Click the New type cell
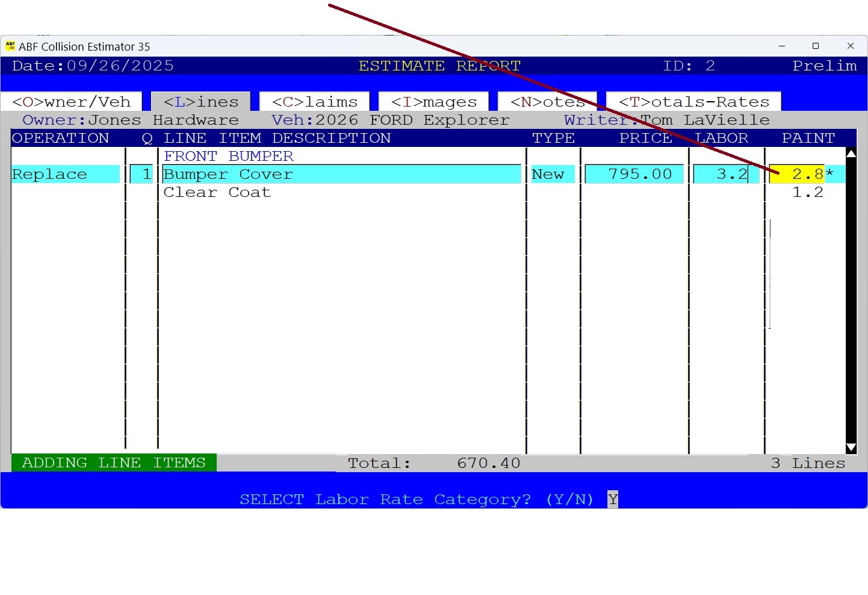The width and height of the screenshot is (868, 595). [x=550, y=174]
